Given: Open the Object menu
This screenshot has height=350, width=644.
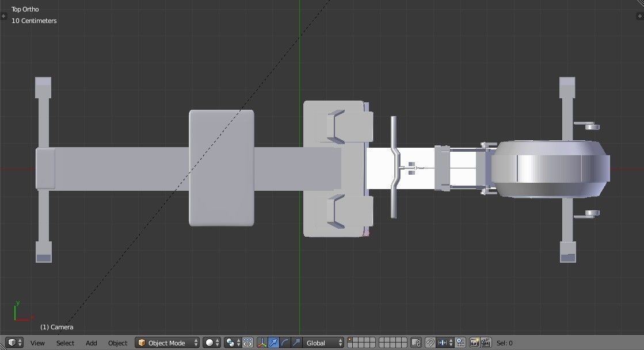Looking at the screenshot, I should click(117, 343).
